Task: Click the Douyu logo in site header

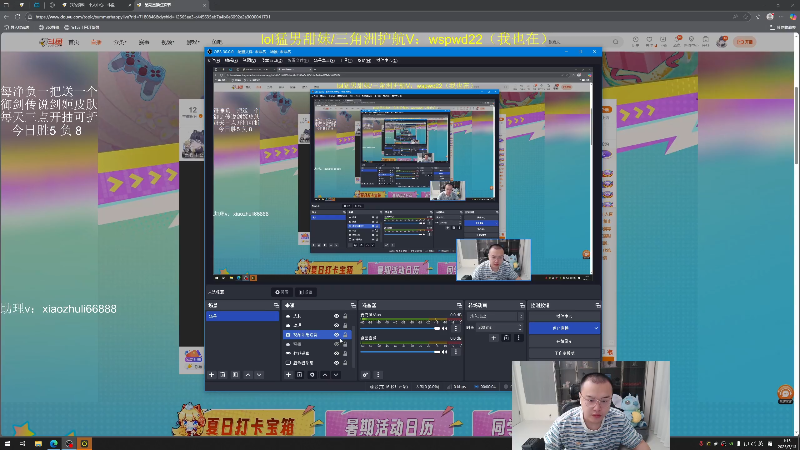Action: (x=51, y=42)
